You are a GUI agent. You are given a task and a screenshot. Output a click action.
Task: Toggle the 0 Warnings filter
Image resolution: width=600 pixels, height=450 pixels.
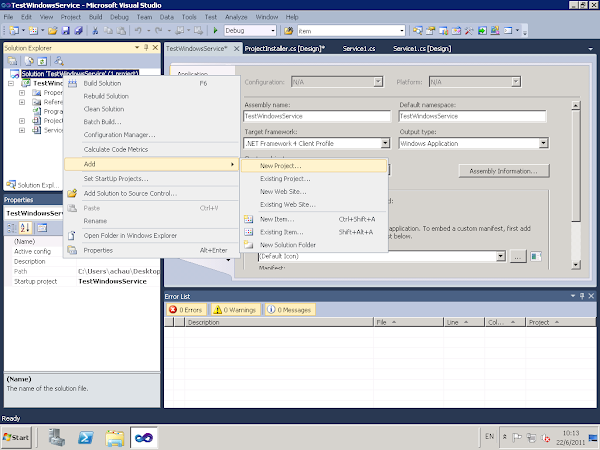pyautogui.click(x=235, y=310)
